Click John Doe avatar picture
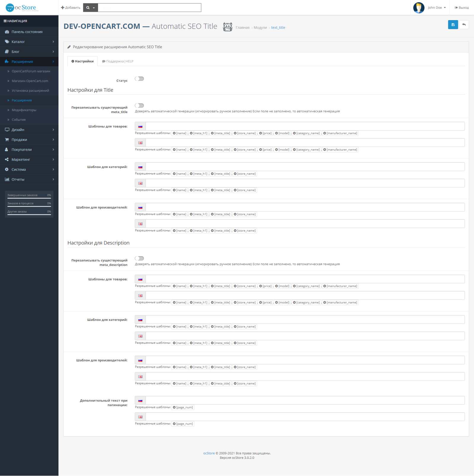The height and width of the screenshot is (476, 474). click(x=419, y=8)
